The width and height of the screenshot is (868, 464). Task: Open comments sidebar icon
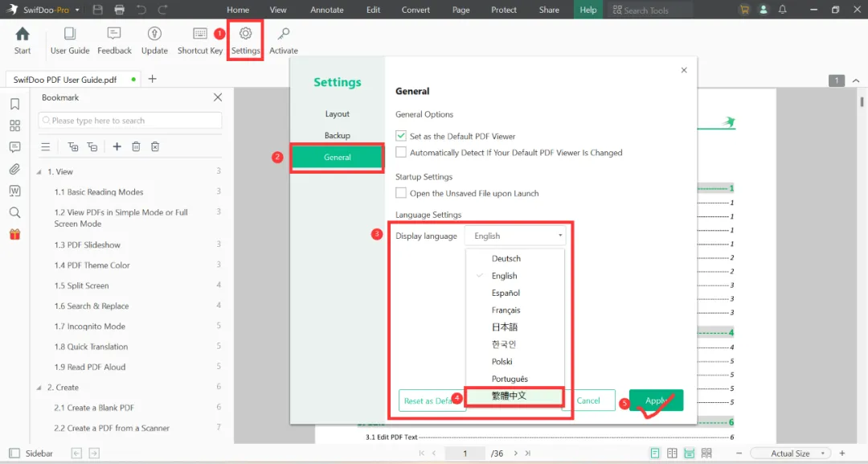tap(15, 146)
